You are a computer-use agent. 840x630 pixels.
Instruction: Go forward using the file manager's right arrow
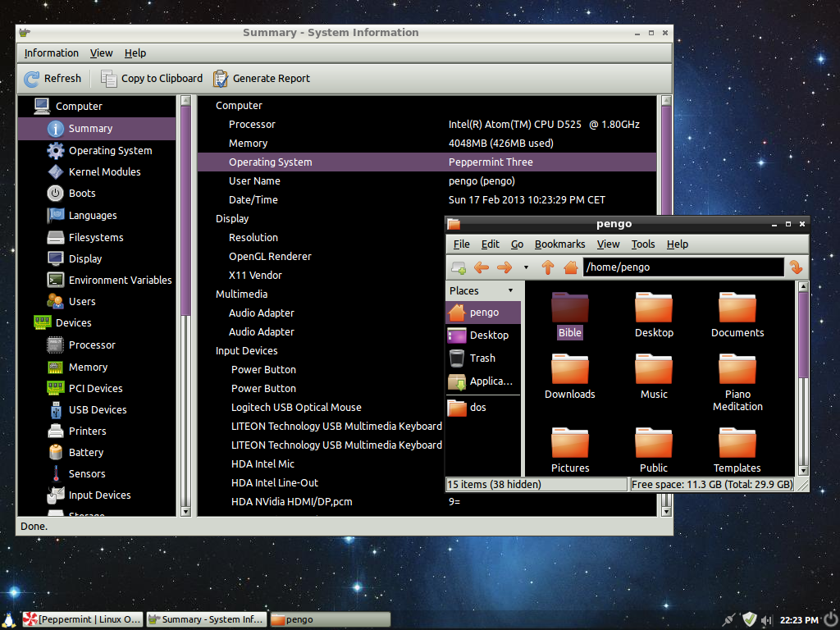[x=504, y=267]
